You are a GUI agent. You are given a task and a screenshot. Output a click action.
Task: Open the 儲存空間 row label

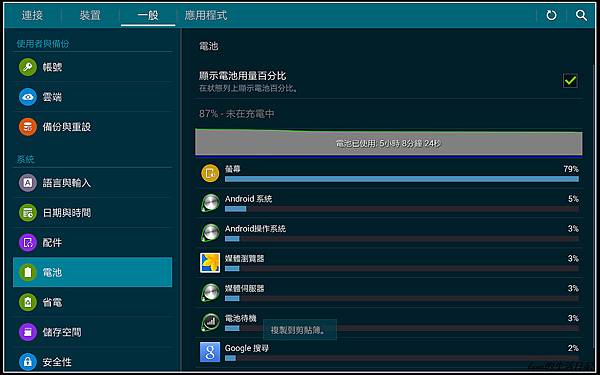click(62, 332)
